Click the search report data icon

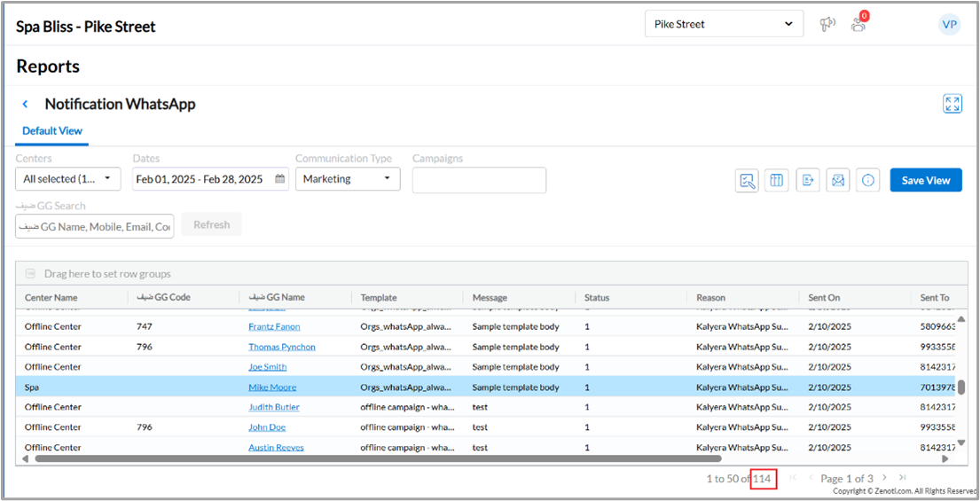click(x=748, y=180)
